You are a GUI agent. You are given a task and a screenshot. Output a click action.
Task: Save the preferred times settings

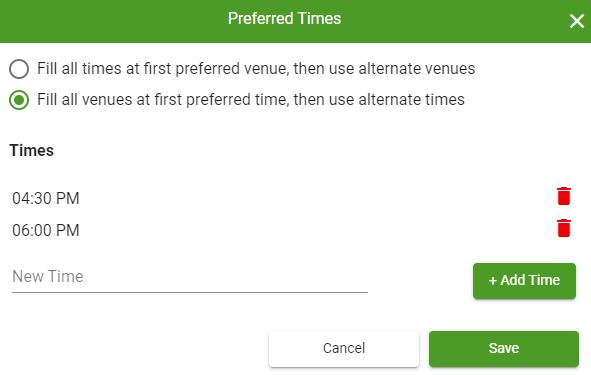(x=504, y=348)
